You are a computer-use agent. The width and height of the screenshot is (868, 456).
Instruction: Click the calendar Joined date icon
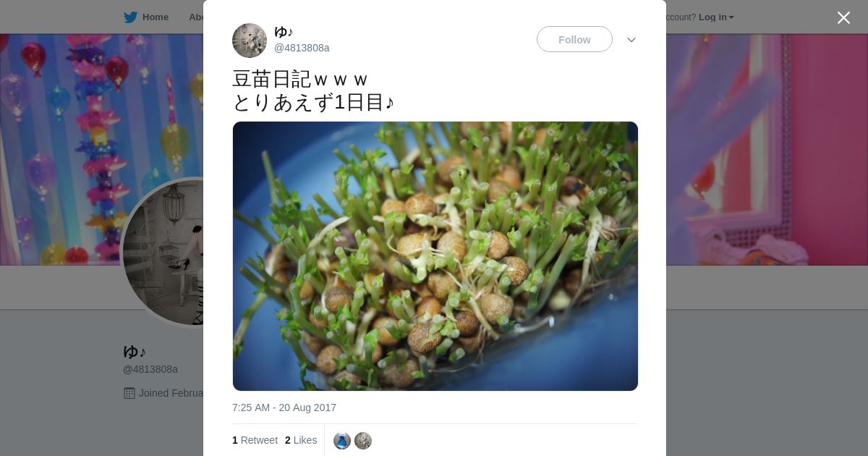129,393
